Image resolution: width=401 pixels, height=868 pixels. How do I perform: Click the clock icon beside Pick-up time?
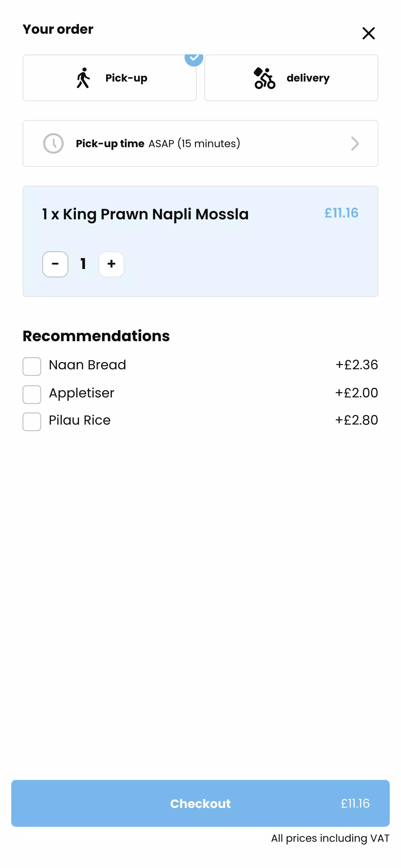click(x=53, y=143)
